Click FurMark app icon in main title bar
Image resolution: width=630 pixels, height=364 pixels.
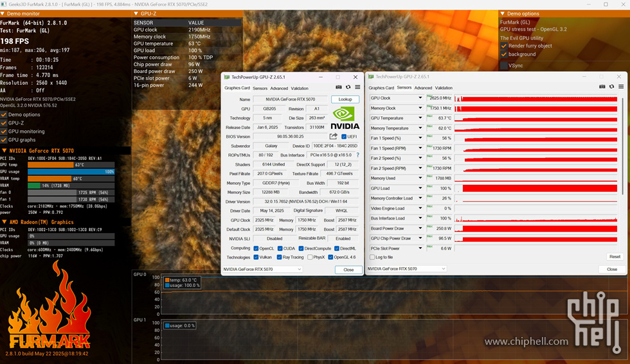4,4
